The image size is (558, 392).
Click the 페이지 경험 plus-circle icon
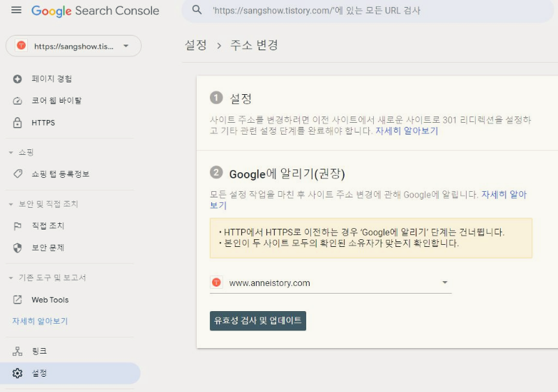coord(17,79)
